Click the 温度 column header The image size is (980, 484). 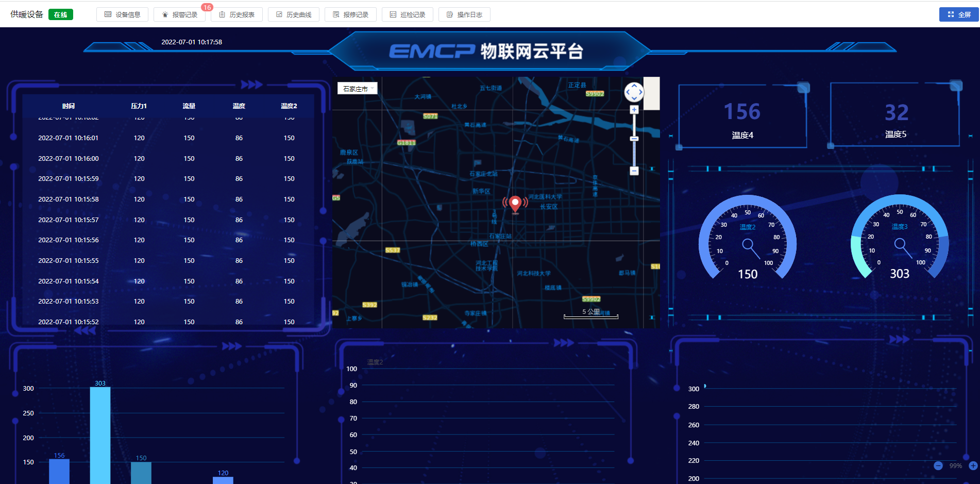[x=239, y=106]
